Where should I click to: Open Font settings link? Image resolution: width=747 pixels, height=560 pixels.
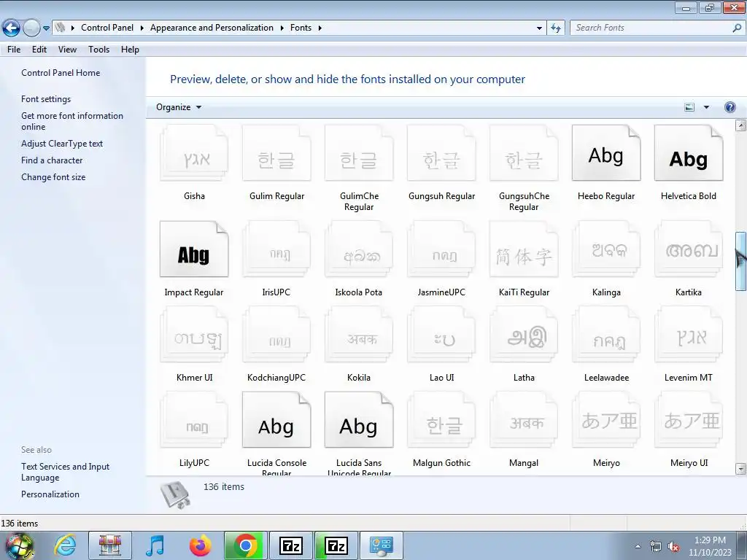click(46, 99)
